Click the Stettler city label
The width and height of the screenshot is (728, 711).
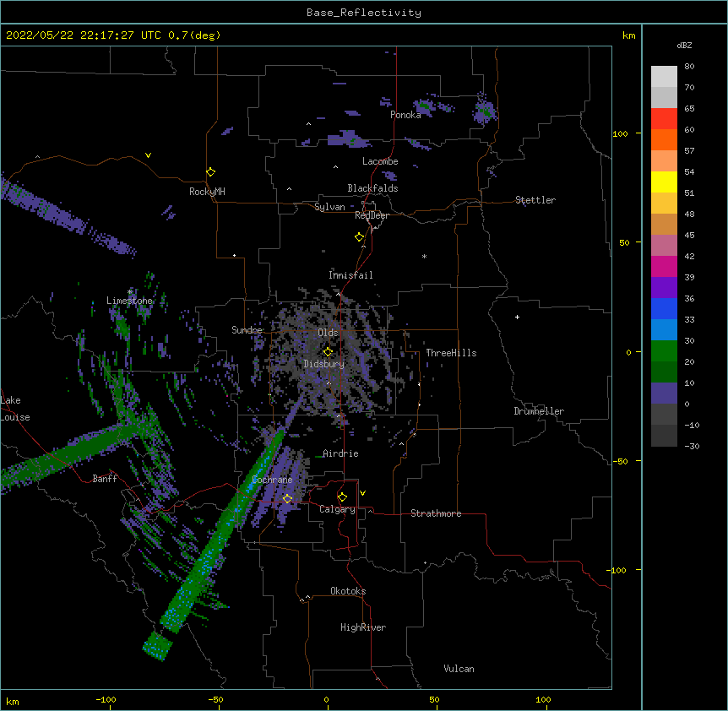click(535, 200)
